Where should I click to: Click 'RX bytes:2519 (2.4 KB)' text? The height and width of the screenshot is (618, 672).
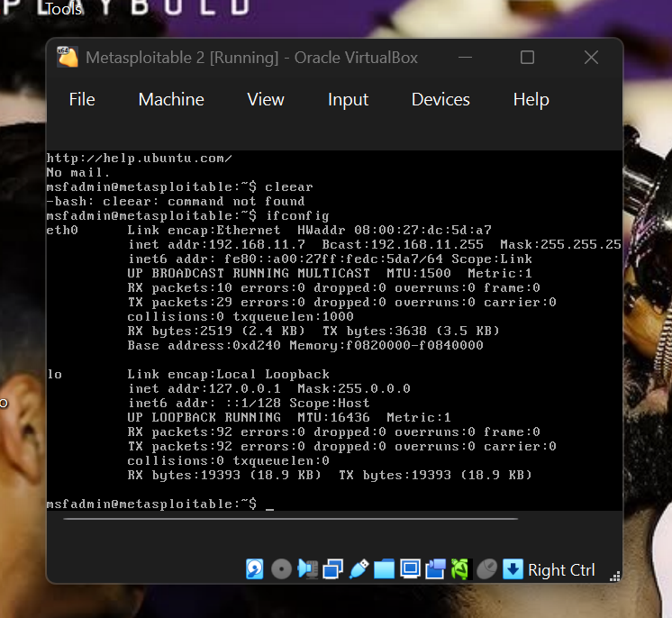(x=216, y=331)
